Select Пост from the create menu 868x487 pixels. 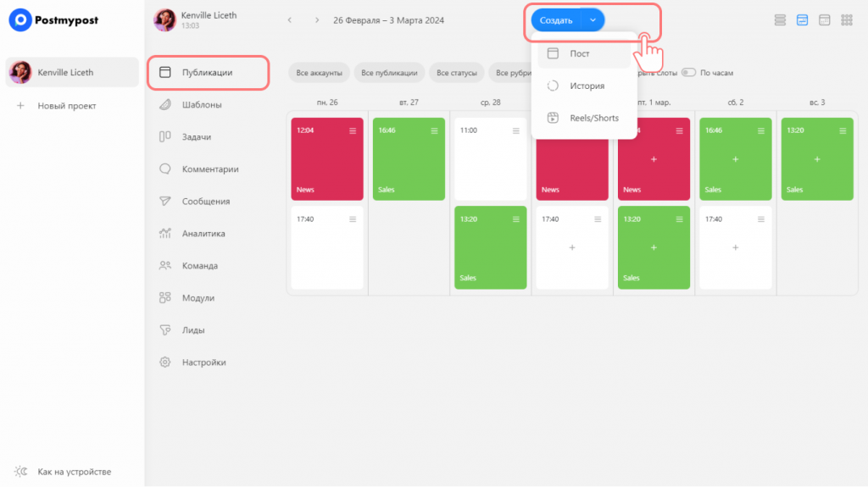click(580, 54)
